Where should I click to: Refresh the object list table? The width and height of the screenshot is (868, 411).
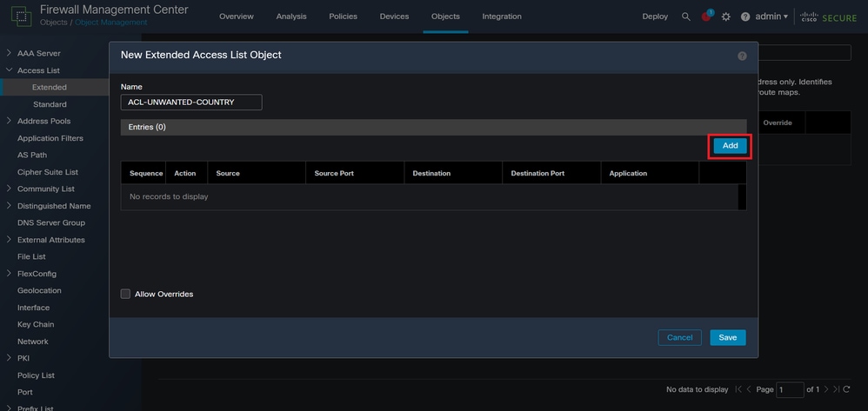846,389
